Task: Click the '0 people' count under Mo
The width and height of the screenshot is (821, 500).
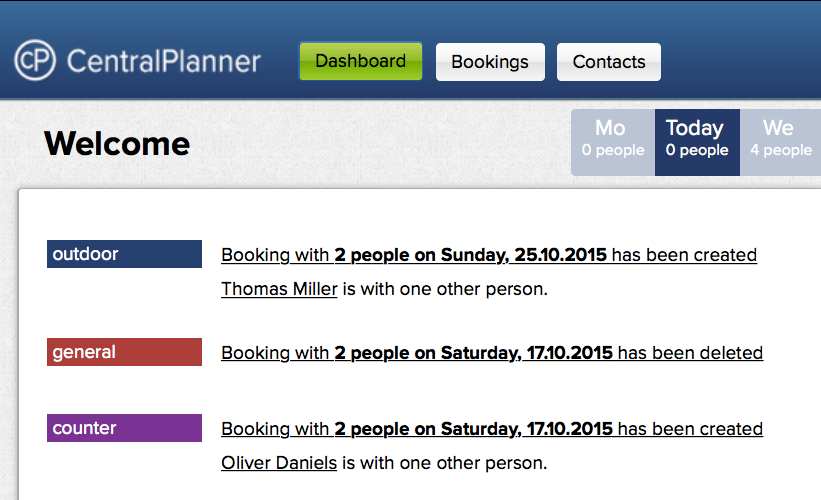Action: tap(613, 151)
